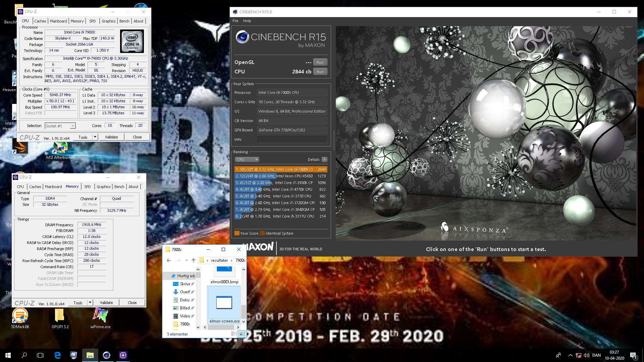This screenshot has height=362, width=644.
Task: Open the Billeder sidebar shortcut
Action: [183, 308]
